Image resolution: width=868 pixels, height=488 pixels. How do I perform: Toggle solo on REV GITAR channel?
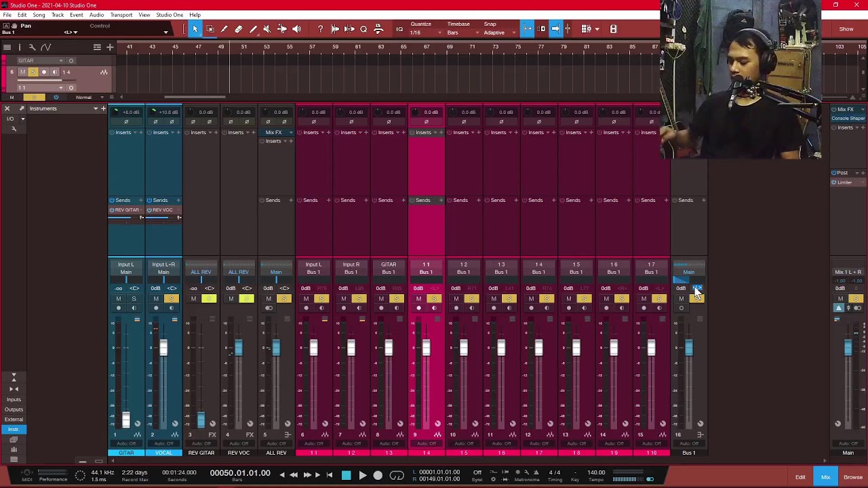coord(208,299)
